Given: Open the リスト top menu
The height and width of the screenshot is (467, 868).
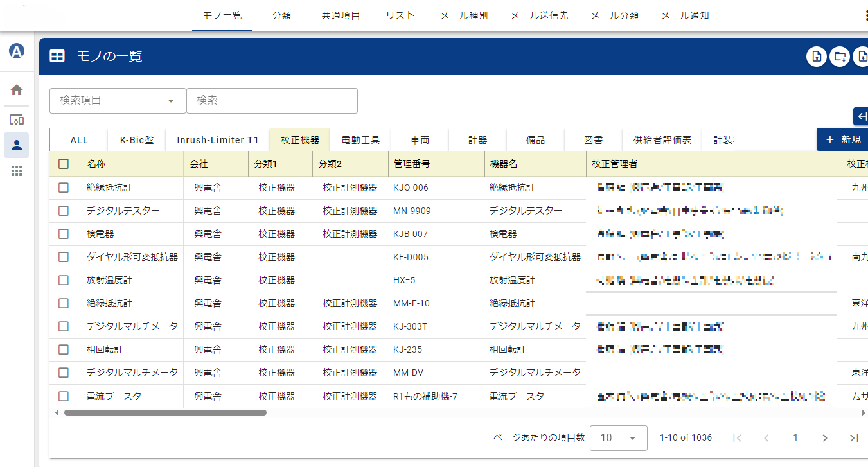Looking at the screenshot, I should (400, 15).
